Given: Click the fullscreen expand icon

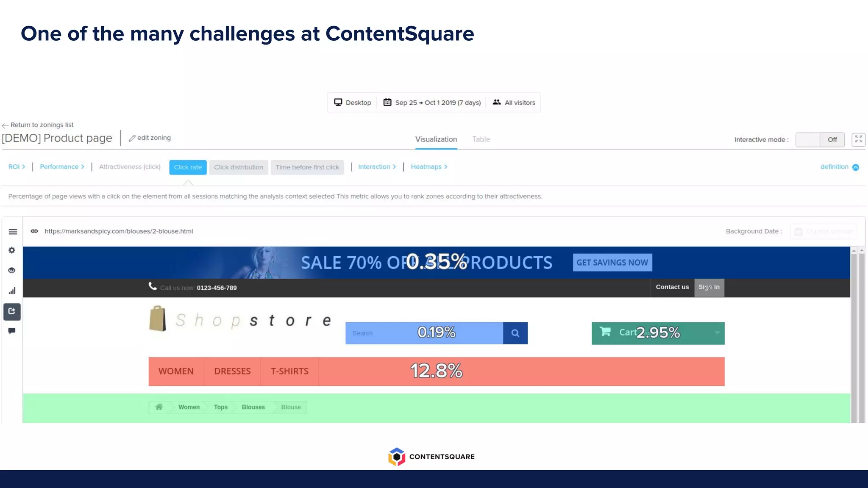Looking at the screenshot, I should pyautogui.click(x=858, y=139).
